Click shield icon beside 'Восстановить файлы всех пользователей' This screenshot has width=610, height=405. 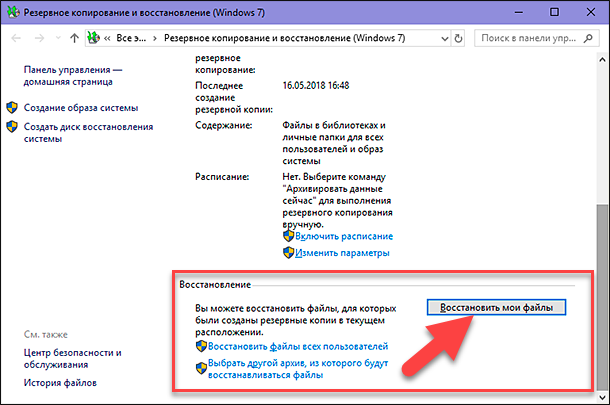tap(201, 346)
